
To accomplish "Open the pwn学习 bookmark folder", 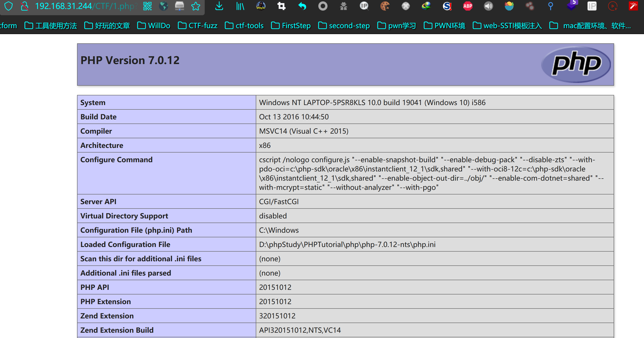I will tap(396, 25).
